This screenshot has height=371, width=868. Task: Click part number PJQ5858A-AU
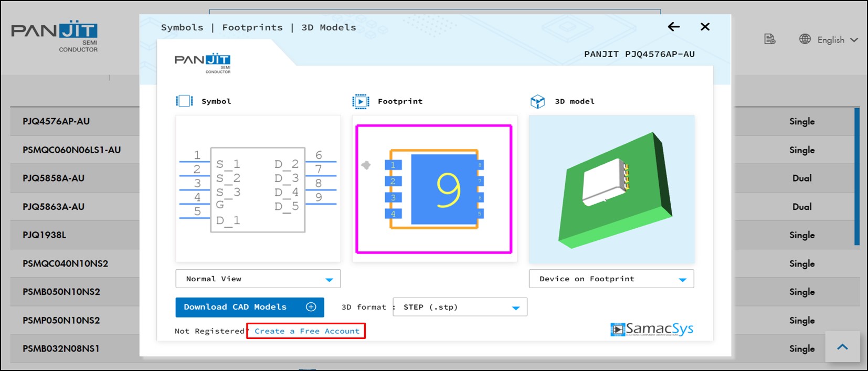click(x=54, y=178)
